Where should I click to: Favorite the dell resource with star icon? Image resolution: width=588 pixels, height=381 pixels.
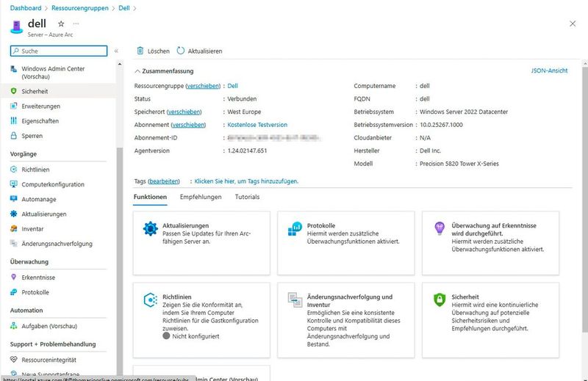[61, 24]
